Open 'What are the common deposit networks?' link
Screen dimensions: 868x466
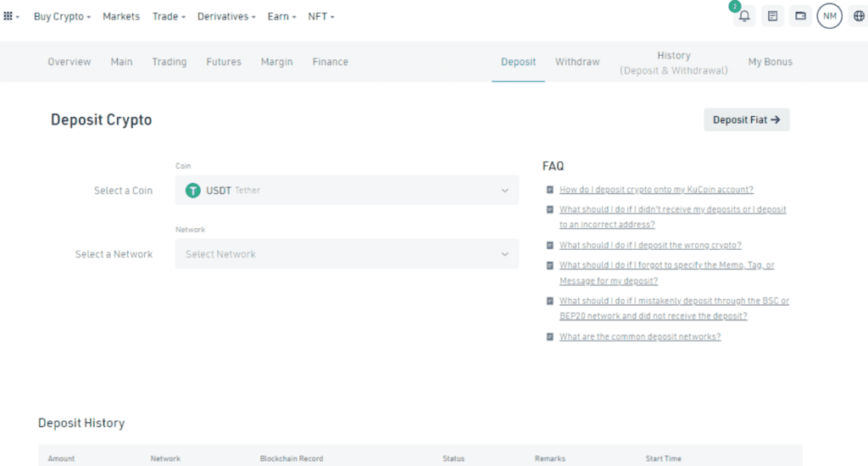(x=640, y=336)
